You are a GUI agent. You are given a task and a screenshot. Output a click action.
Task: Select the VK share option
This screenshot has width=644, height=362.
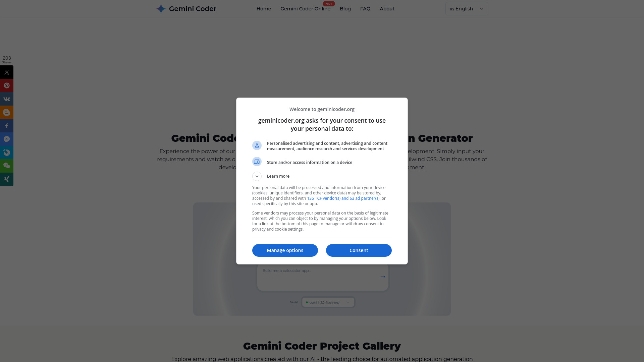(7, 99)
